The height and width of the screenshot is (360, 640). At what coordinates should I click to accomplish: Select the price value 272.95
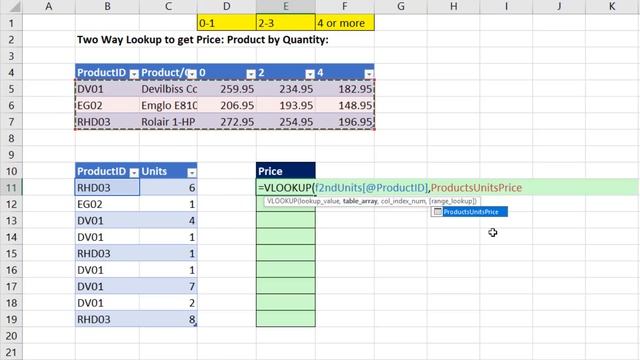click(x=227, y=122)
